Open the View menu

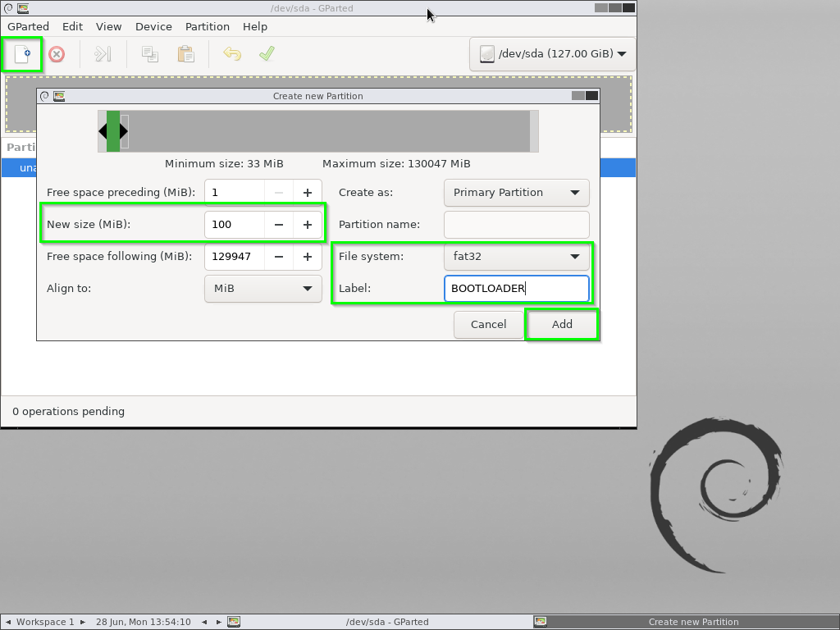click(x=109, y=27)
